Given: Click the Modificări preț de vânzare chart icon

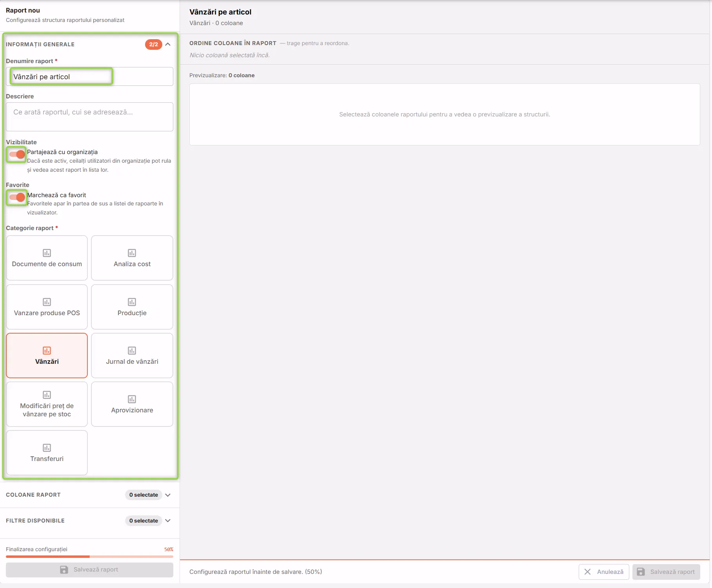Looking at the screenshot, I should point(47,395).
